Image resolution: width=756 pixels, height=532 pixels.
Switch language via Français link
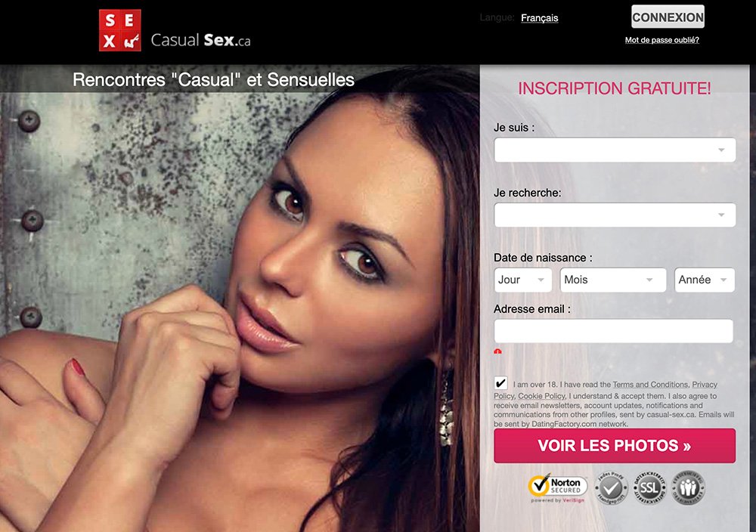click(540, 18)
